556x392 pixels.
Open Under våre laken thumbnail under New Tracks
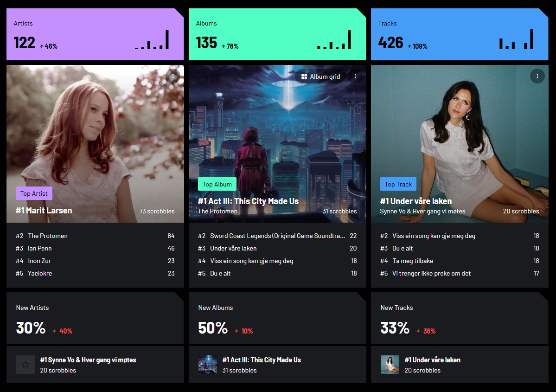pos(390,365)
